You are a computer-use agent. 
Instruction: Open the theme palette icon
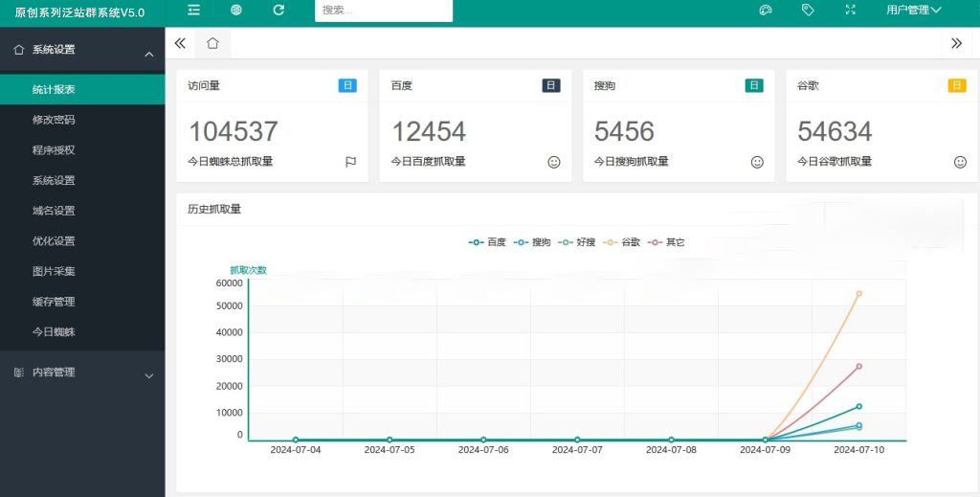[766, 10]
